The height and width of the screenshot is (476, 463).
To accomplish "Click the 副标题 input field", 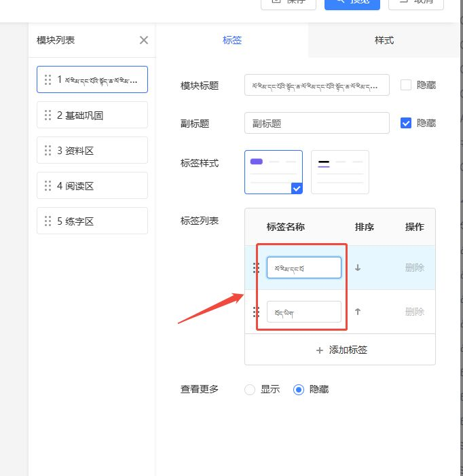I will click(316, 123).
